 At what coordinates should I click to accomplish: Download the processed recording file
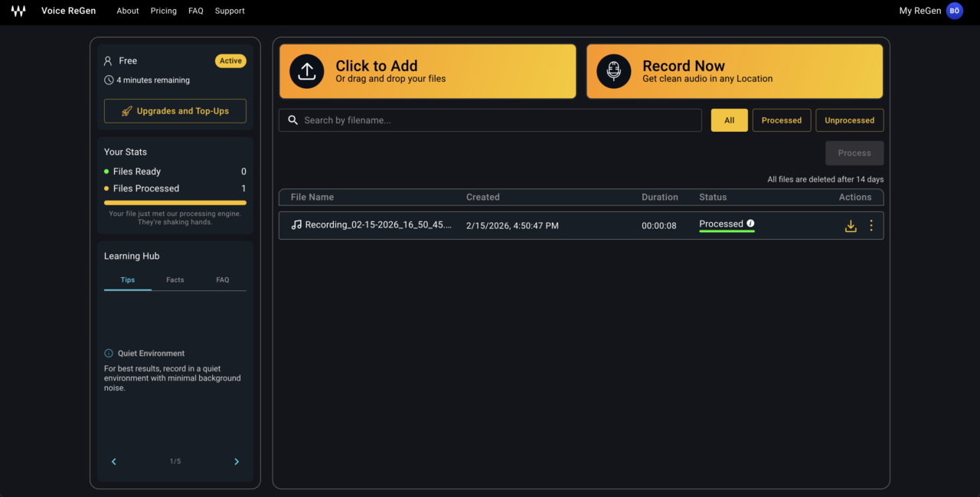[x=850, y=226]
